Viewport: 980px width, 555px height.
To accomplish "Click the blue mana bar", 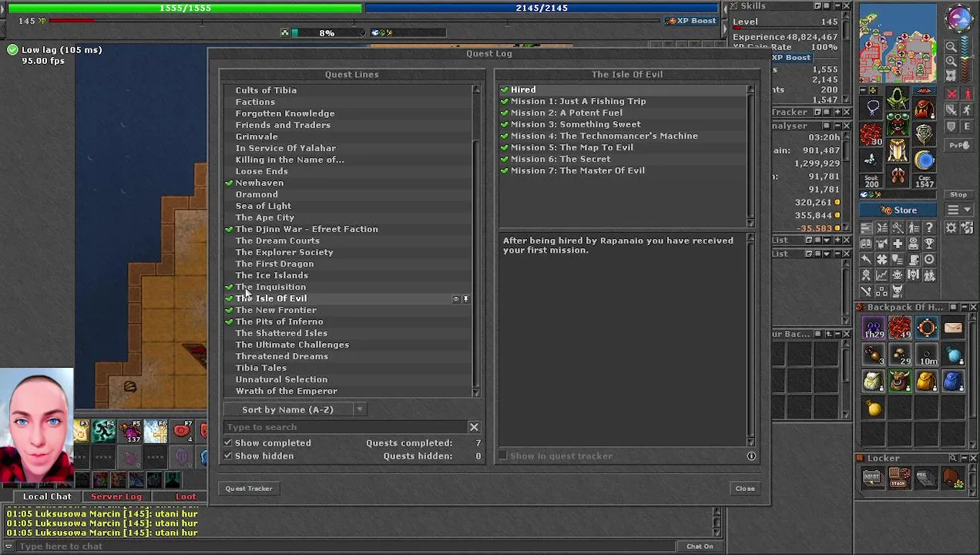I will click(x=542, y=8).
